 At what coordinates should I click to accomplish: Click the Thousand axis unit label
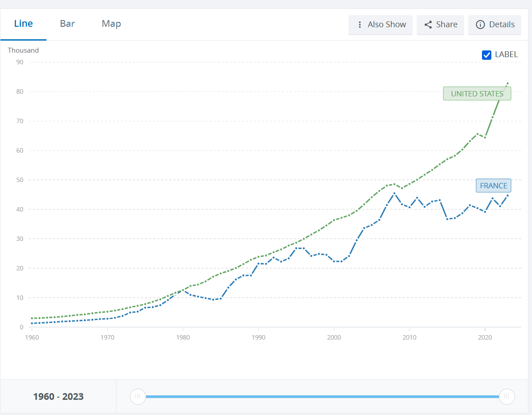23,50
